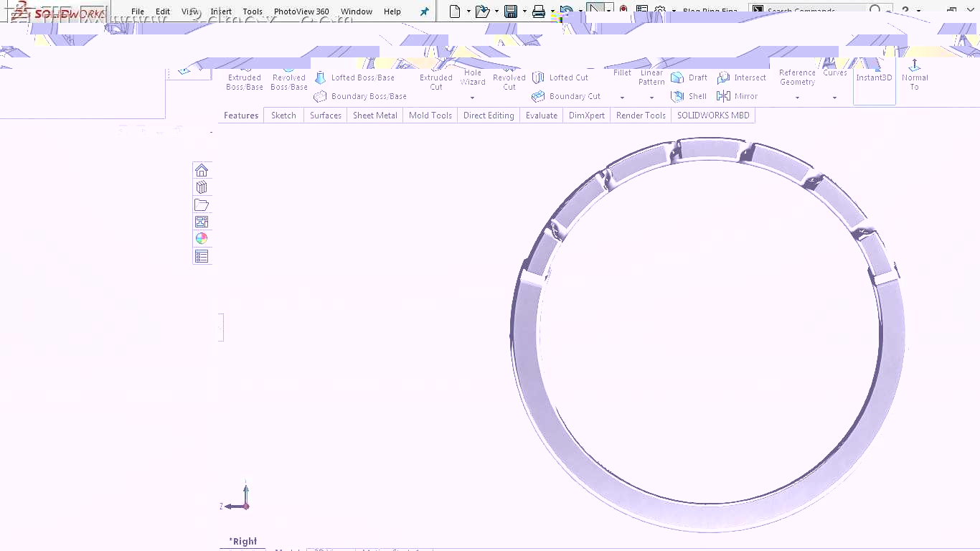Viewport: 980px width, 551px height.
Task: Open the File Explorer pane icon
Action: [202, 204]
